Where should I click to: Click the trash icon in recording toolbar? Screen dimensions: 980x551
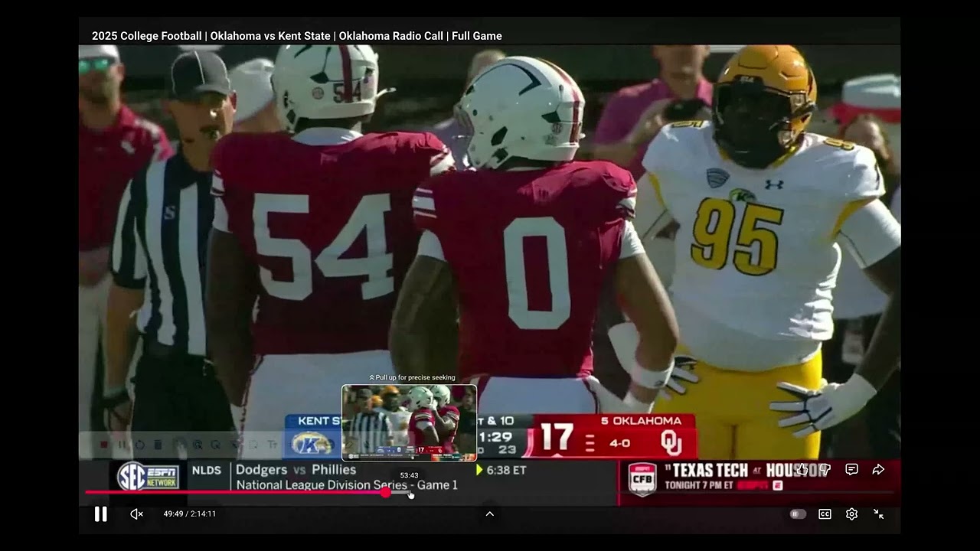coord(158,445)
